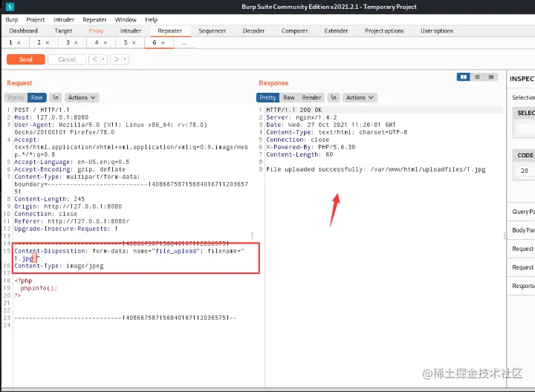Click the File uploaded successfully response text
Screen dimensions: 535x392
click(376, 169)
